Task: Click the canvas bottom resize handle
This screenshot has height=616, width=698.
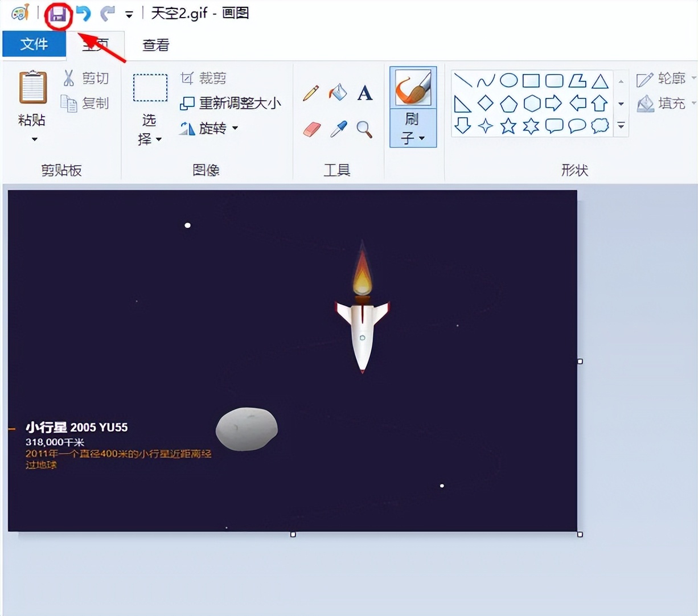Action: (x=293, y=534)
